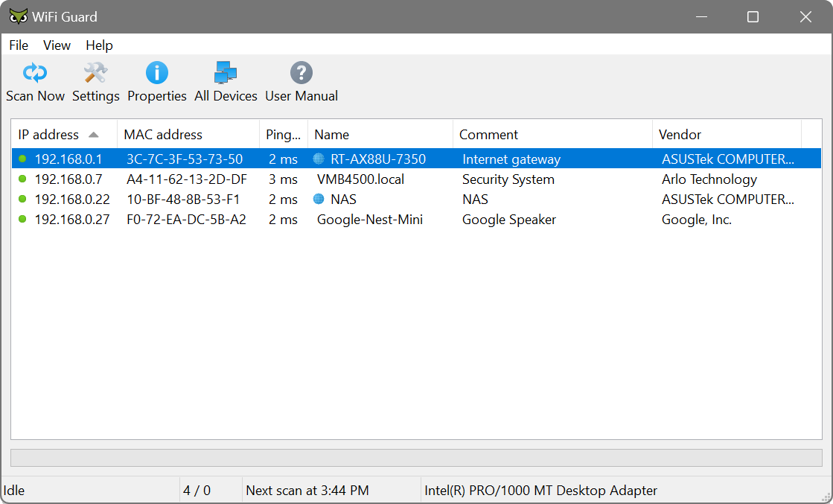Toggle the IP address sort arrow
Screen dimensions: 833x504
pos(94,135)
